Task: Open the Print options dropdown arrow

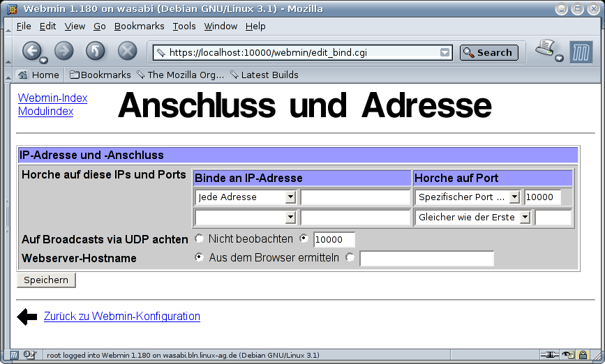Action: pyautogui.click(x=560, y=58)
